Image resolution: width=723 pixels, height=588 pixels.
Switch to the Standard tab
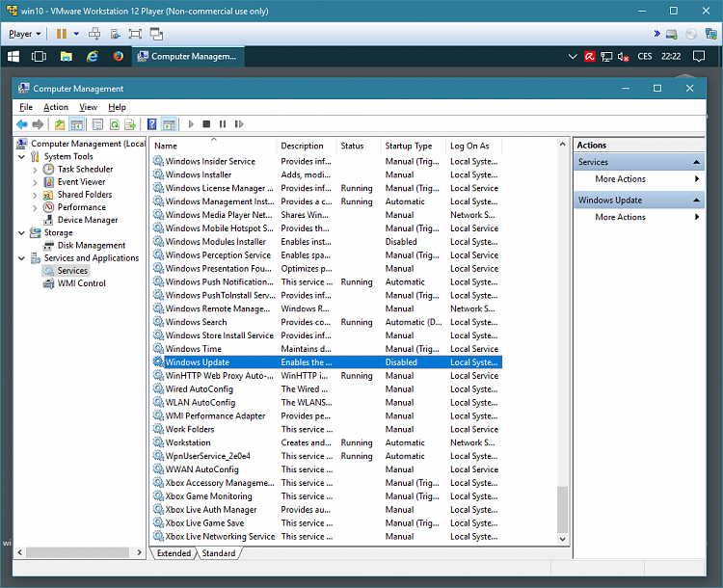pos(219,553)
